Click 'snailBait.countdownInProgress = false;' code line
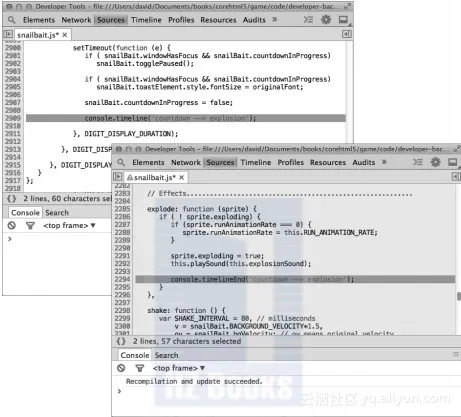461x417 pixels. (x=159, y=102)
